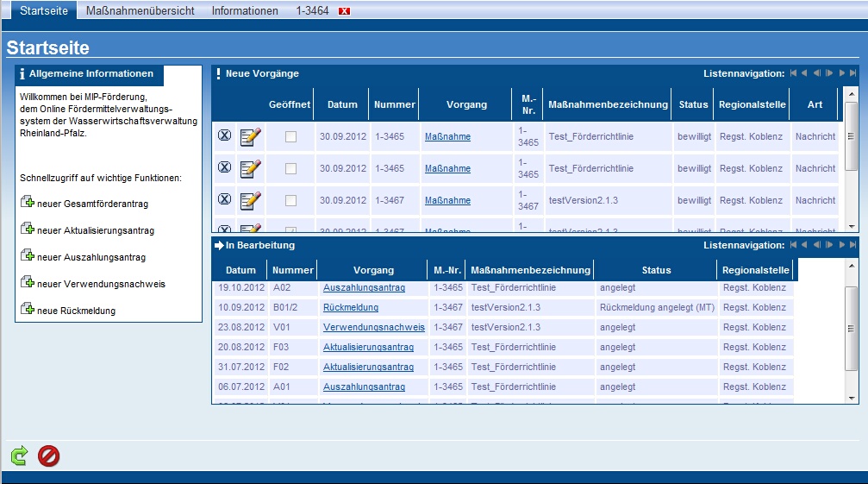
Task: Open the Maßnahme link for number 1-3467
Action: coord(447,200)
